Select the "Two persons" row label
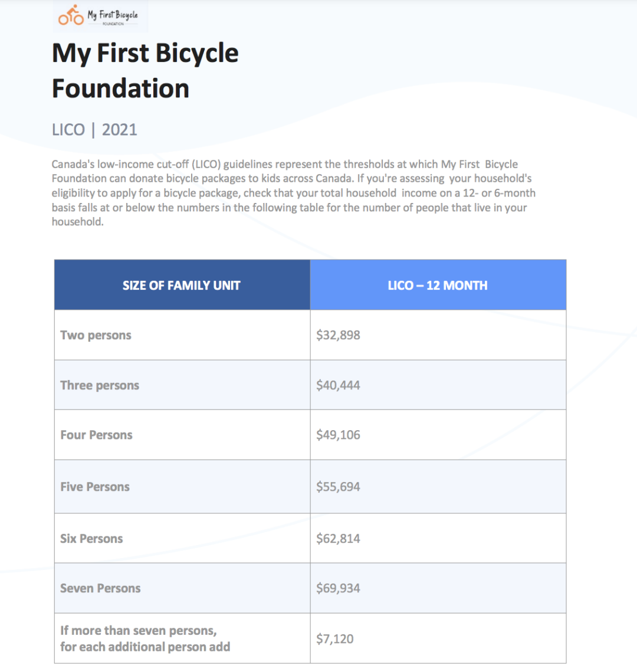 (96, 335)
